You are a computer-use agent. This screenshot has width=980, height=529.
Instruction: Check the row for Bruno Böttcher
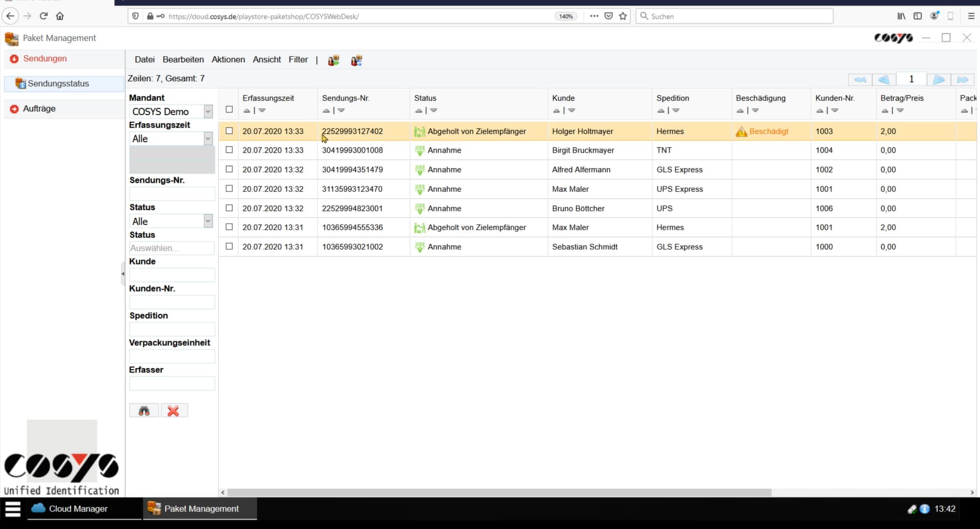[x=229, y=208]
